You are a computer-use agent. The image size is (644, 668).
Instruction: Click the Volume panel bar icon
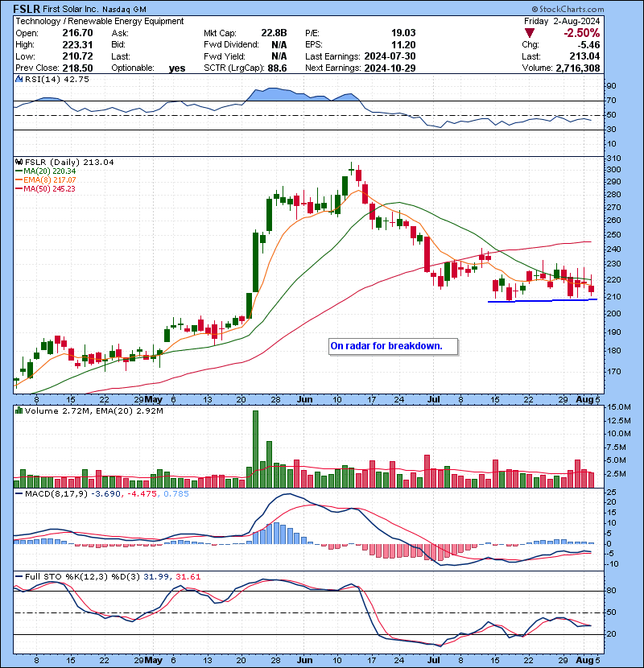[19, 410]
